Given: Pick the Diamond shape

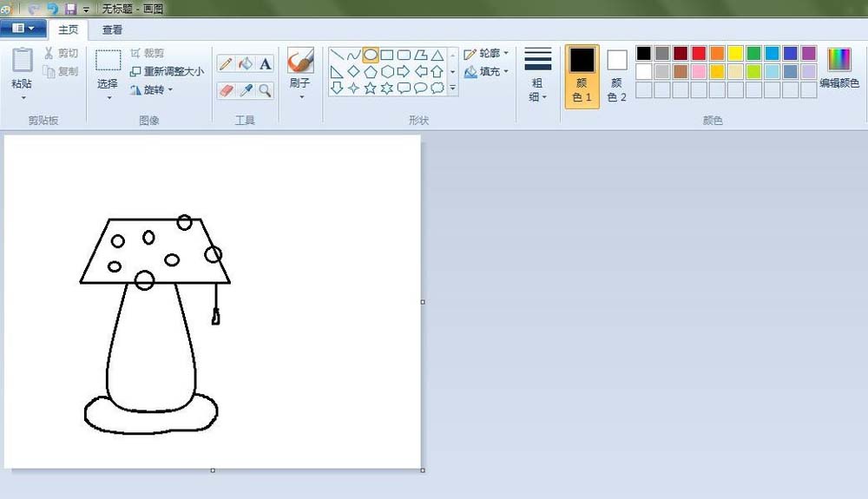Looking at the screenshot, I should 353,71.
